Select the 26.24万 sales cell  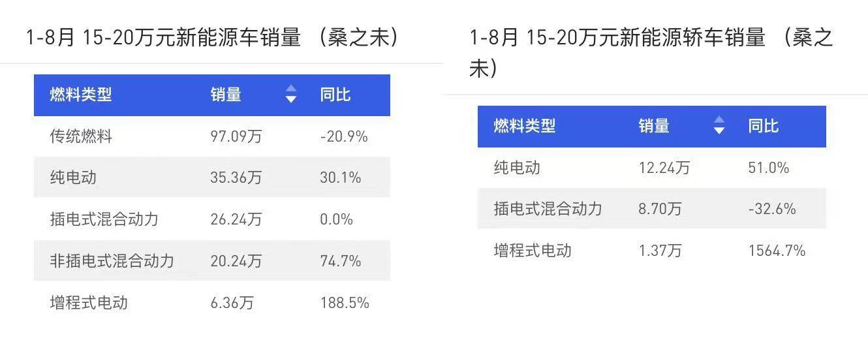236,219
